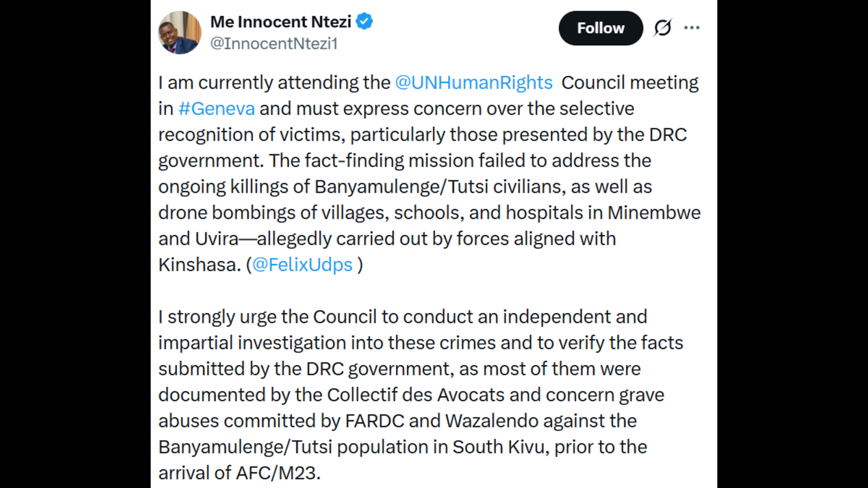The height and width of the screenshot is (488, 868).
Task: Open the #Geneva hashtag
Action: 217,108
